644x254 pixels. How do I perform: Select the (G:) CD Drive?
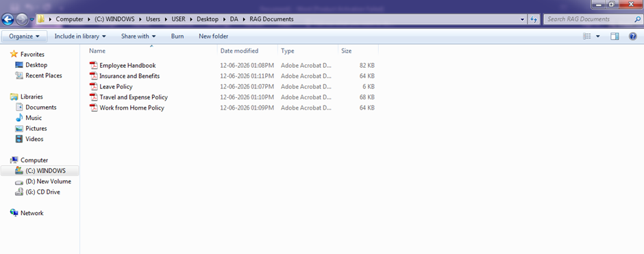42,192
